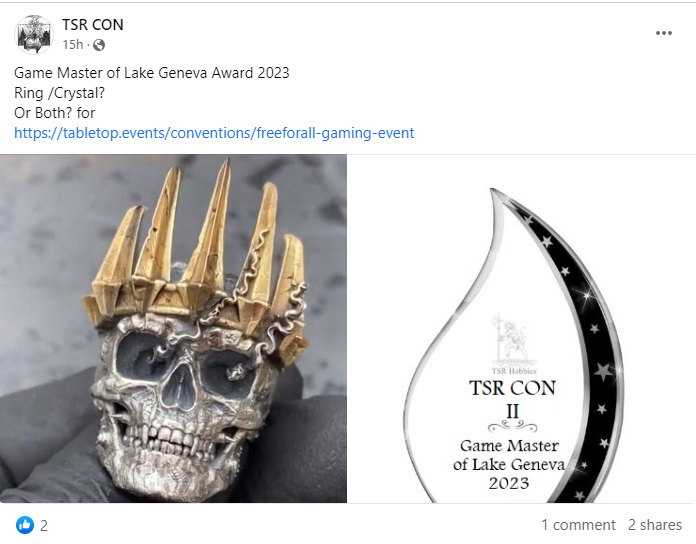
Task: Click the TSR CON page name
Action: click(93, 25)
